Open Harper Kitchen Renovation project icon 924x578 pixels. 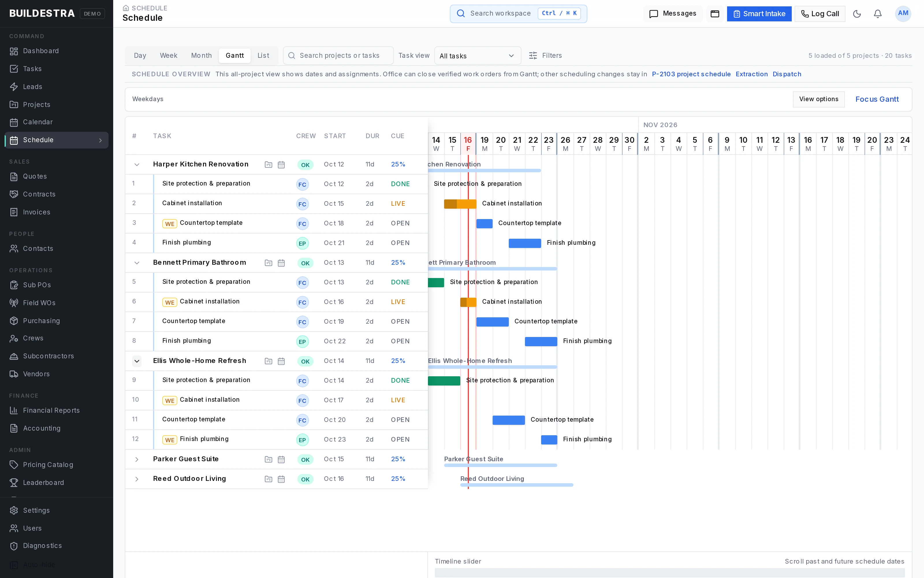click(x=269, y=165)
